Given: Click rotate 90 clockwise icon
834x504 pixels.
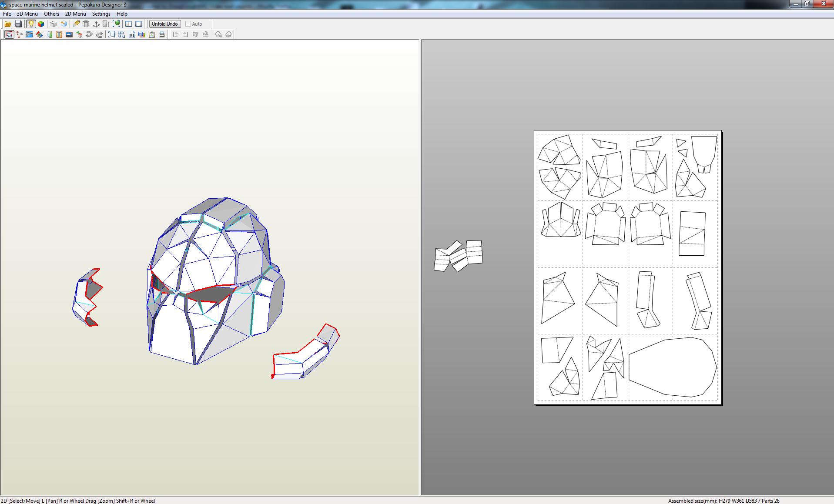Looking at the screenshot, I should (x=228, y=34).
